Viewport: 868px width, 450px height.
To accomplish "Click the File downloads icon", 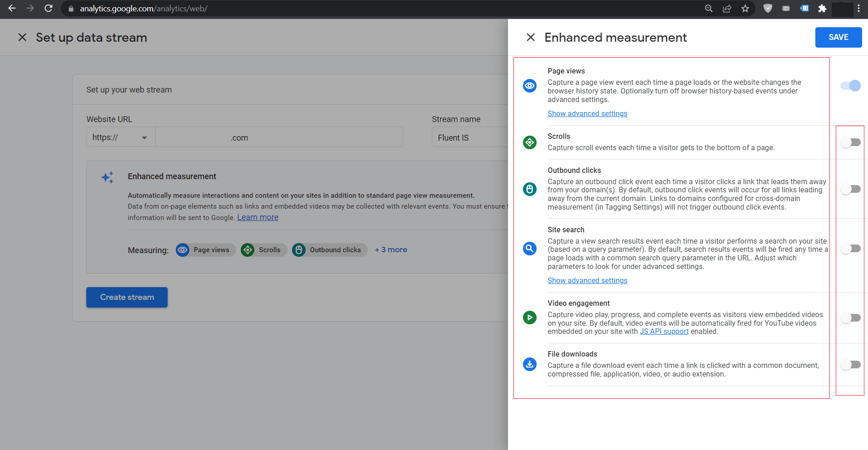I will [x=529, y=364].
